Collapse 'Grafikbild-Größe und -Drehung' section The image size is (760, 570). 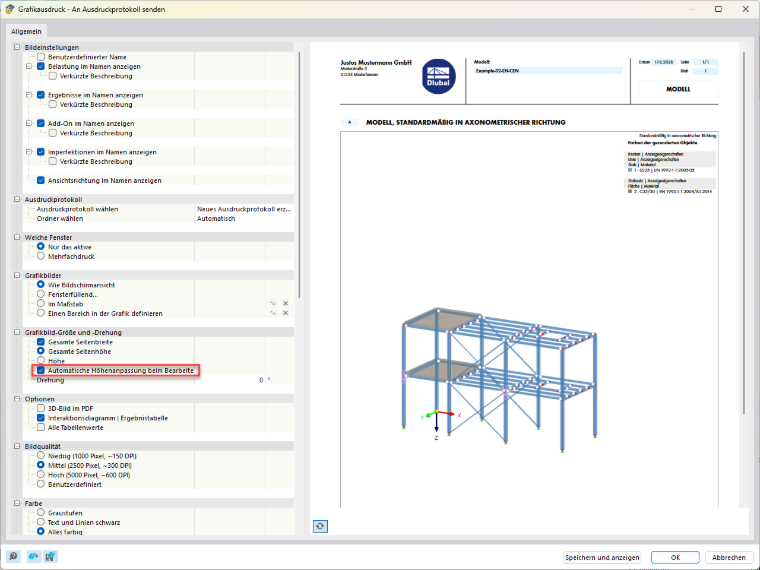click(17, 332)
